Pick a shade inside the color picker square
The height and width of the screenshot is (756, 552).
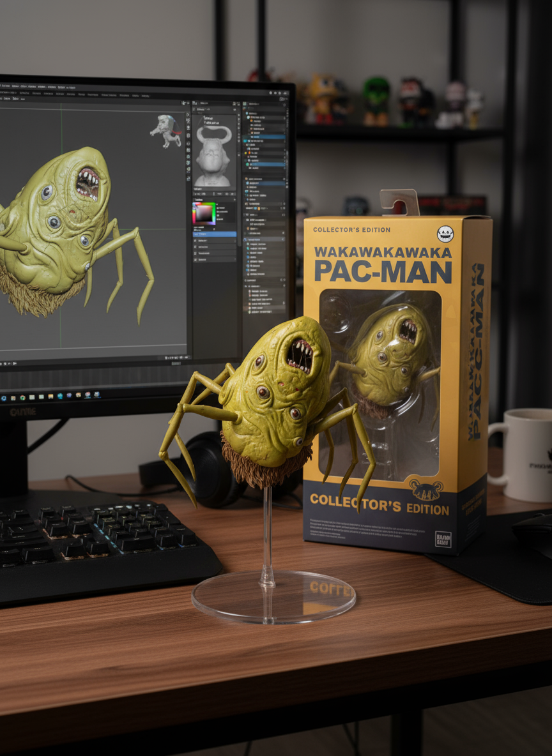coord(205,214)
